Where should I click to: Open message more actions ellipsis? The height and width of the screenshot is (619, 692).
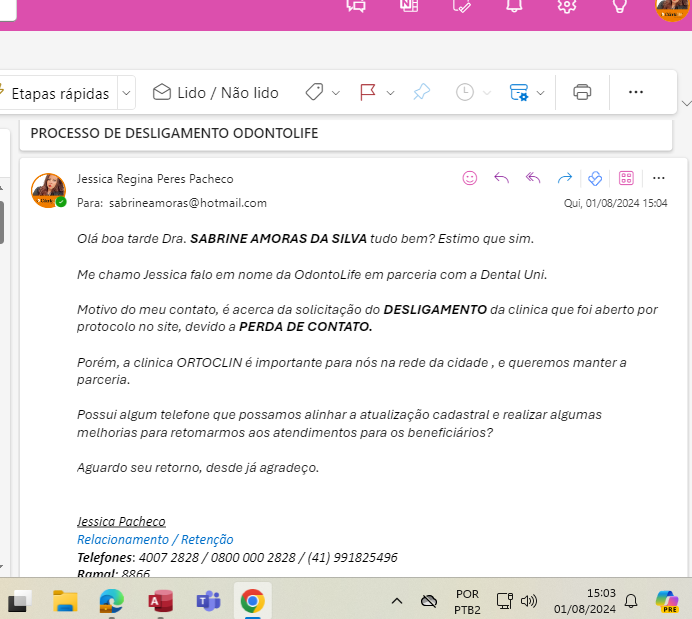click(x=659, y=178)
